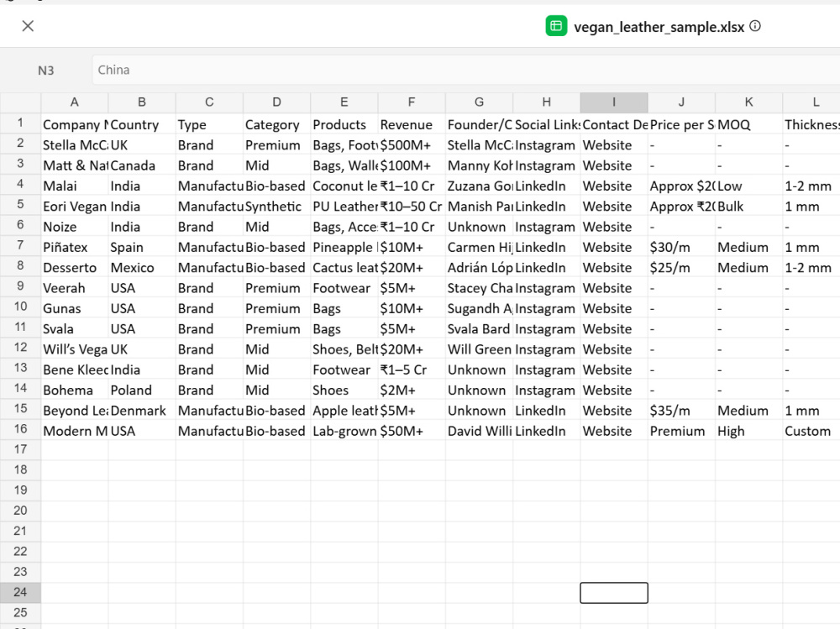Click the $2M+ revenue cell
This screenshot has height=629, width=840.
[x=412, y=390]
